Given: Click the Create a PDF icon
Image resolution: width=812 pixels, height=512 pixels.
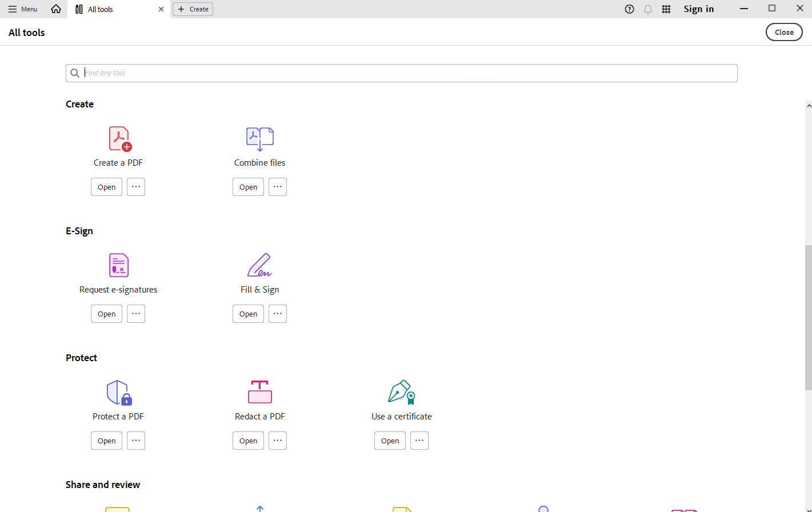Looking at the screenshot, I should pos(119,139).
